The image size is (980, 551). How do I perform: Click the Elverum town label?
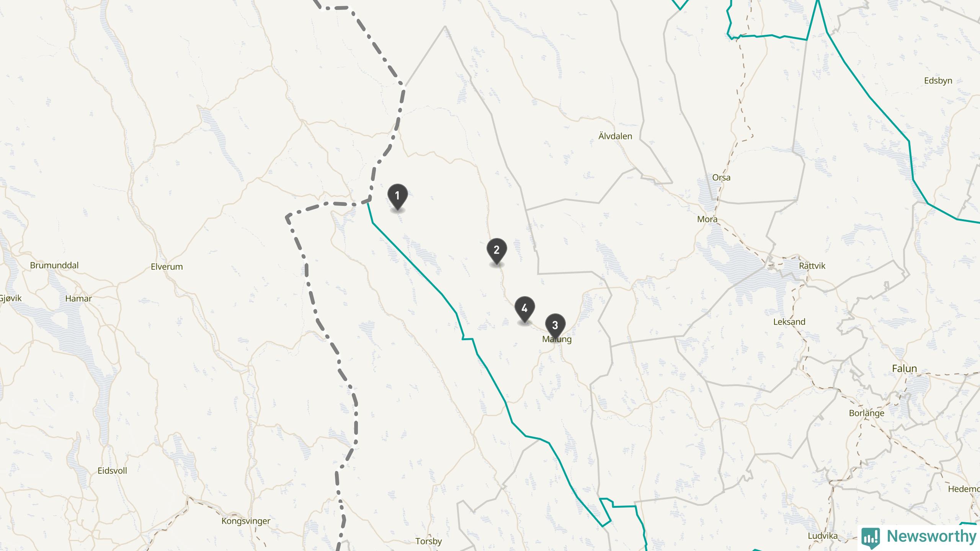[x=167, y=267]
